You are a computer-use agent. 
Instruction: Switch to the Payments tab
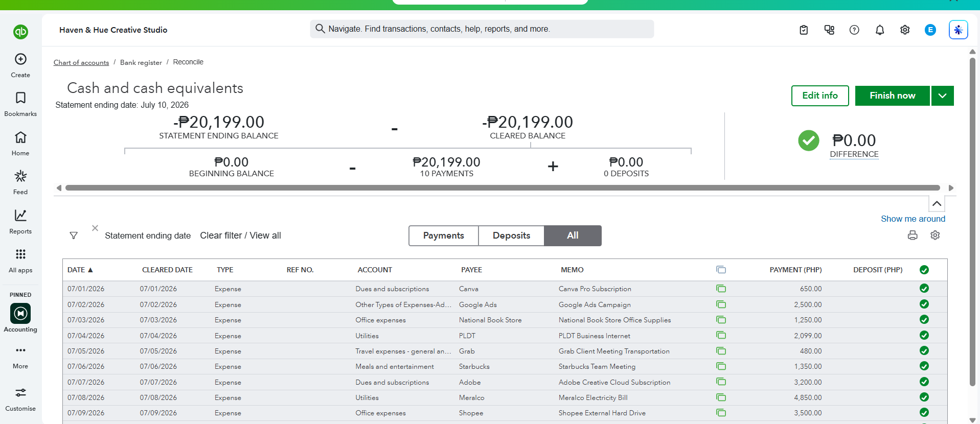[x=444, y=235]
